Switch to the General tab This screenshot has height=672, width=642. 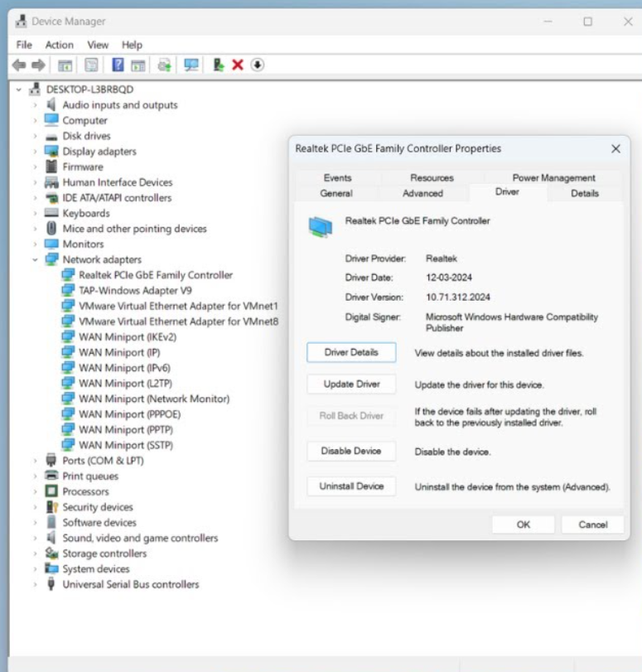tap(336, 193)
